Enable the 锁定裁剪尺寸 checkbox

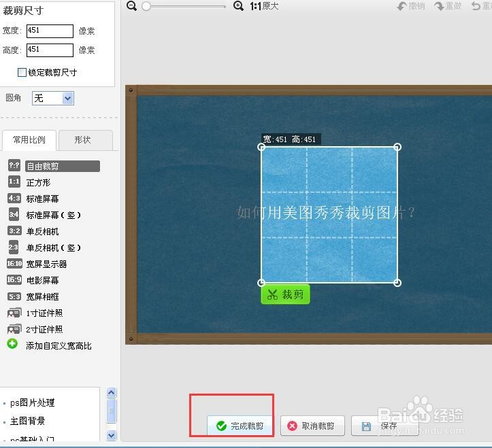22,73
